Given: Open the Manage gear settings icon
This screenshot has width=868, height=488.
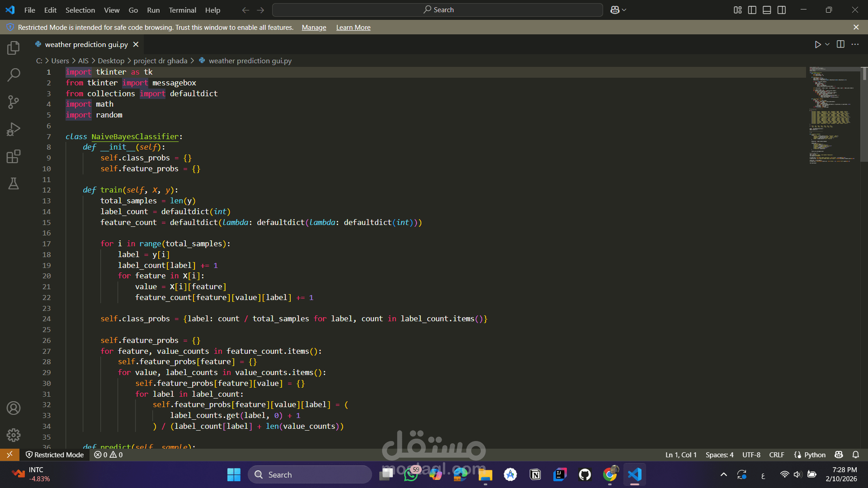Looking at the screenshot, I should point(14,435).
